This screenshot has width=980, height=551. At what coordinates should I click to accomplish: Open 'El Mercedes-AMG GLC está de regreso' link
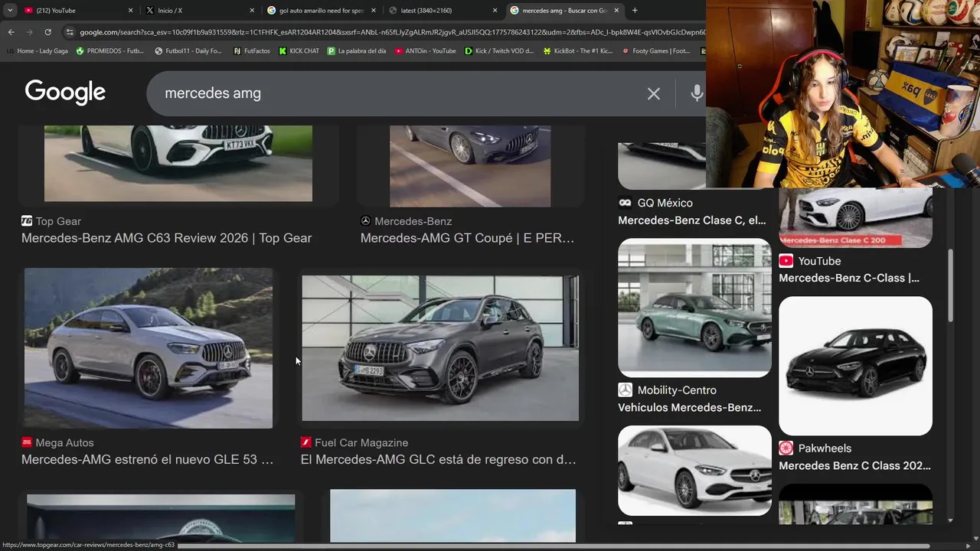click(x=438, y=460)
